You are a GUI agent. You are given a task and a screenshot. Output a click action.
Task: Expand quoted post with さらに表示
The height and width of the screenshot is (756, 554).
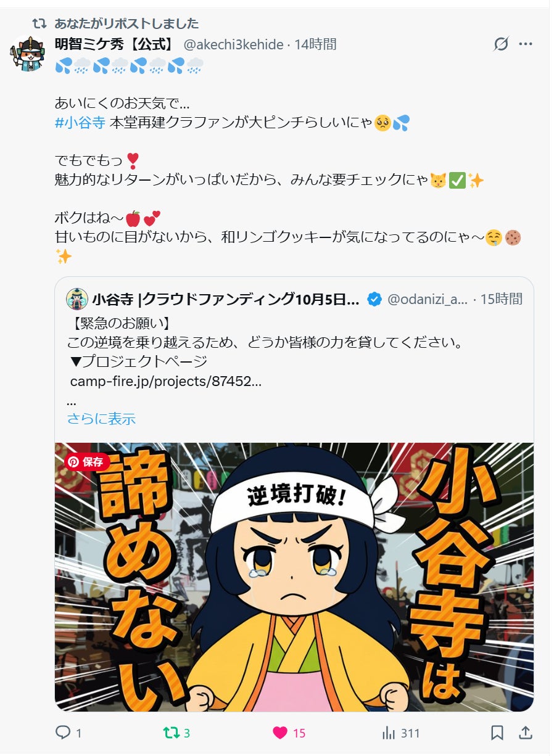click(101, 419)
